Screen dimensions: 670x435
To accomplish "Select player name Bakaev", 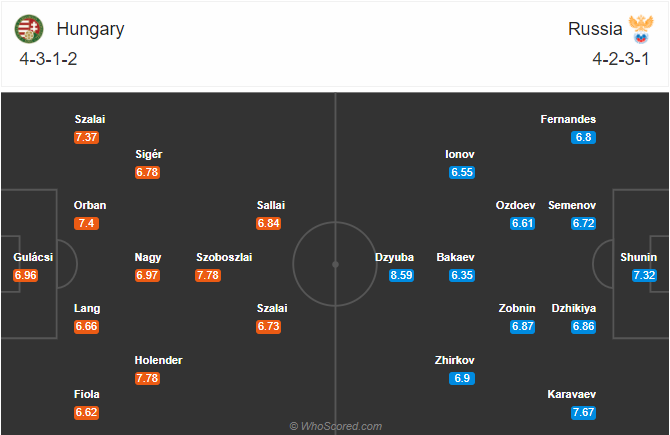I will pyautogui.click(x=455, y=257).
